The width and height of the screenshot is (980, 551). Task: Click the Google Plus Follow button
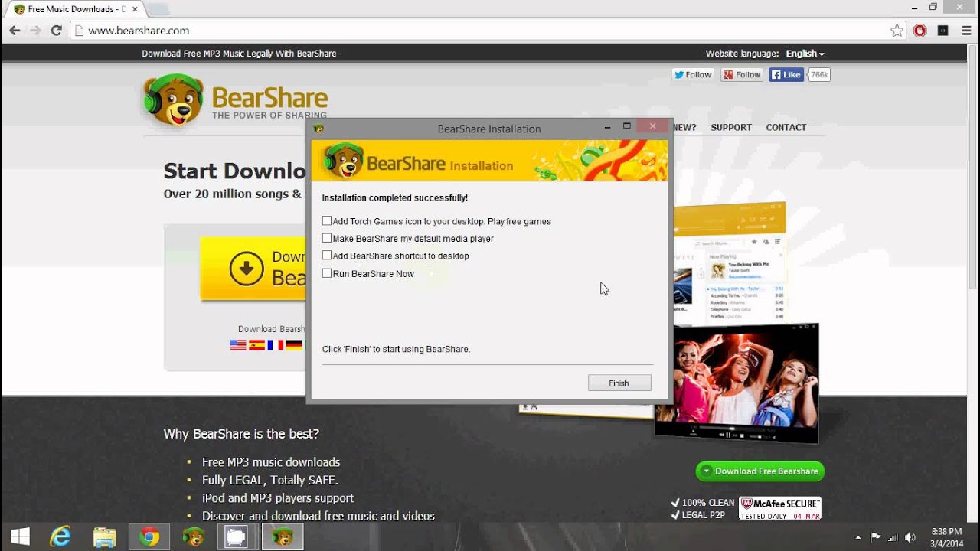742,74
